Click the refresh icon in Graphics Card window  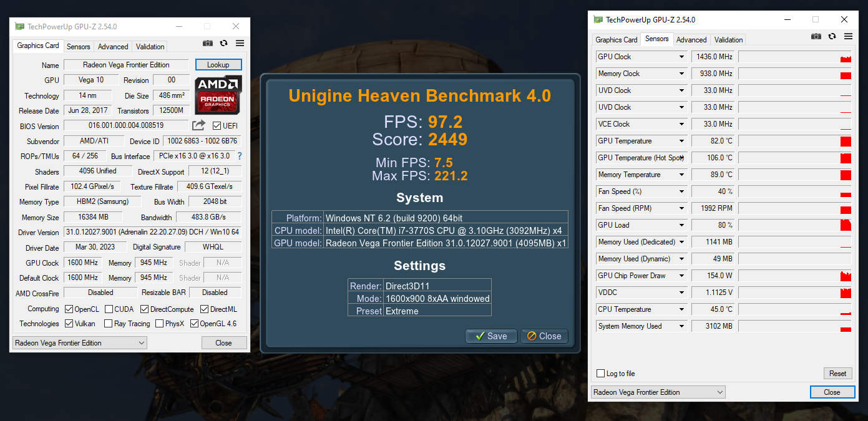[224, 43]
